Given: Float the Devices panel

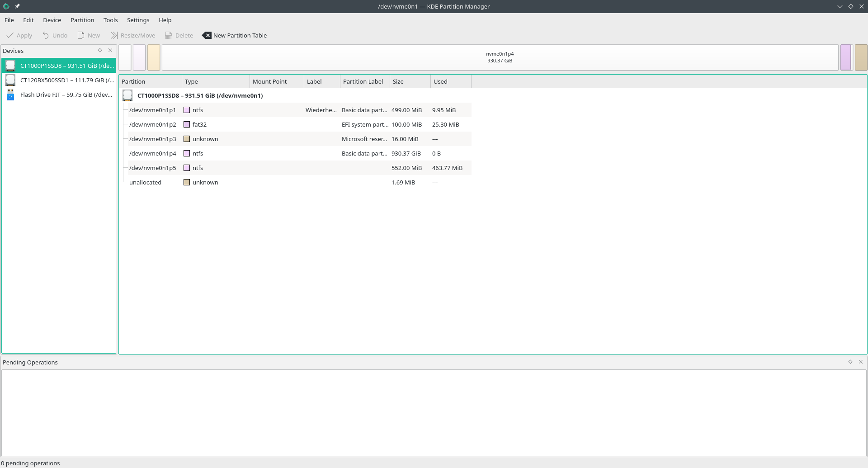Looking at the screenshot, I should click(100, 51).
